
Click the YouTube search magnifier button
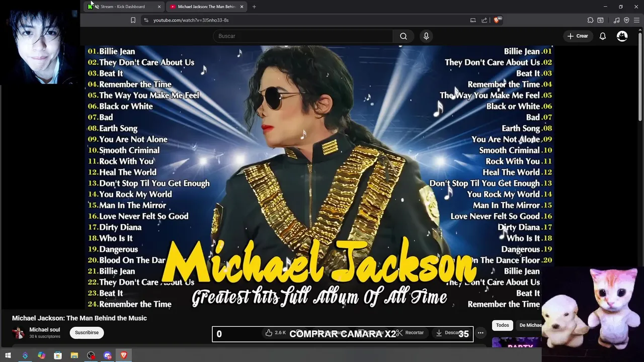coord(404,36)
